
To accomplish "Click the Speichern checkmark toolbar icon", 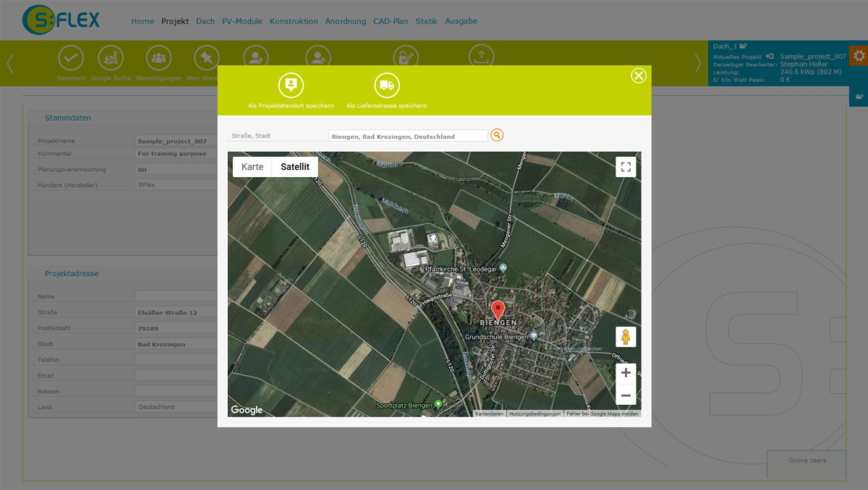I will click(x=70, y=58).
